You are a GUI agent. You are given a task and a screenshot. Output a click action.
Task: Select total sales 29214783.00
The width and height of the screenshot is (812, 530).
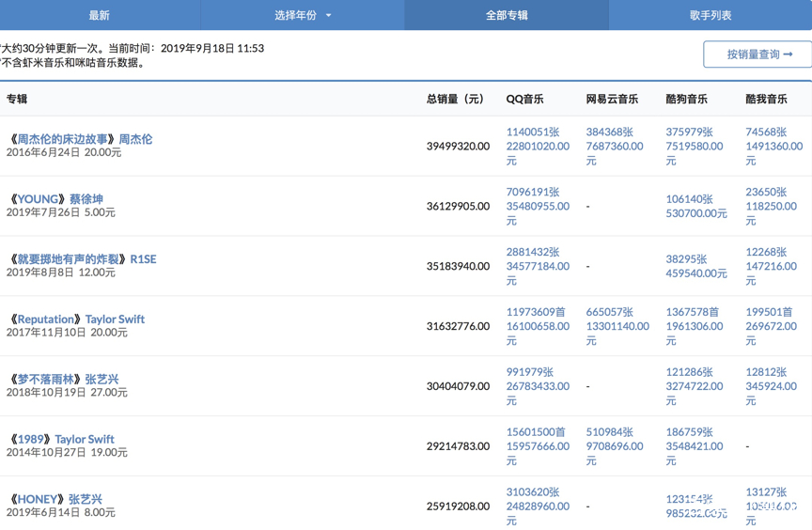tap(458, 446)
